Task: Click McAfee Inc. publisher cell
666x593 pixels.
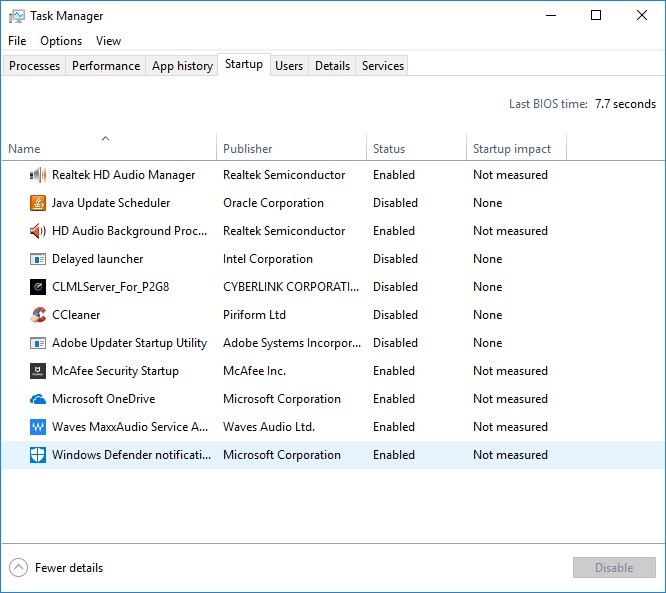Action: click(x=254, y=371)
